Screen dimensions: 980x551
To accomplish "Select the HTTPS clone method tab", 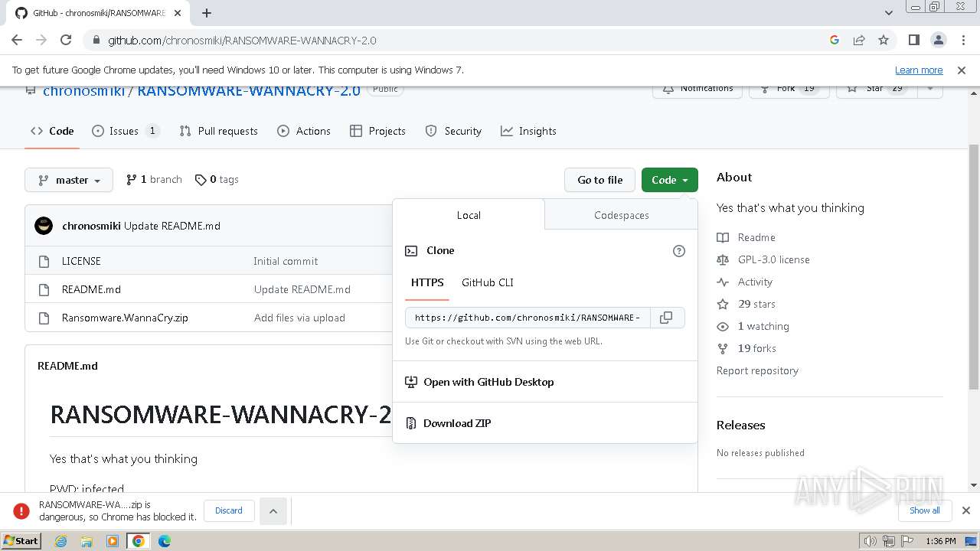I will [x=427, y=282].
